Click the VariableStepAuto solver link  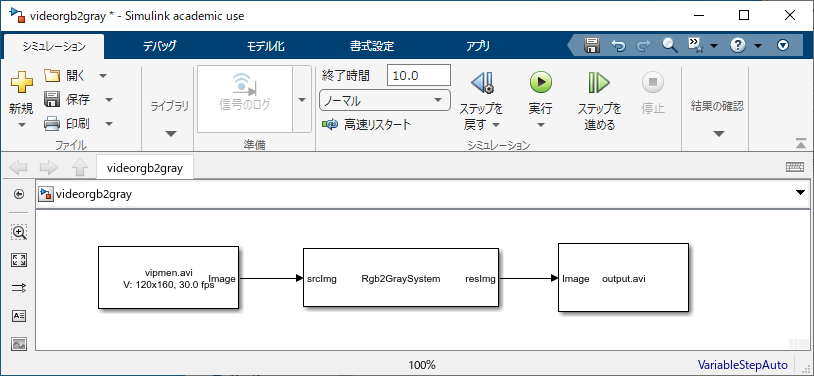point(742,365)
